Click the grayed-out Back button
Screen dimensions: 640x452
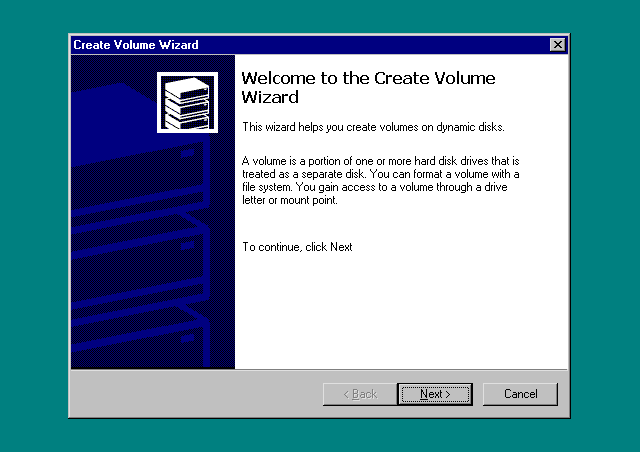(359, 394)
